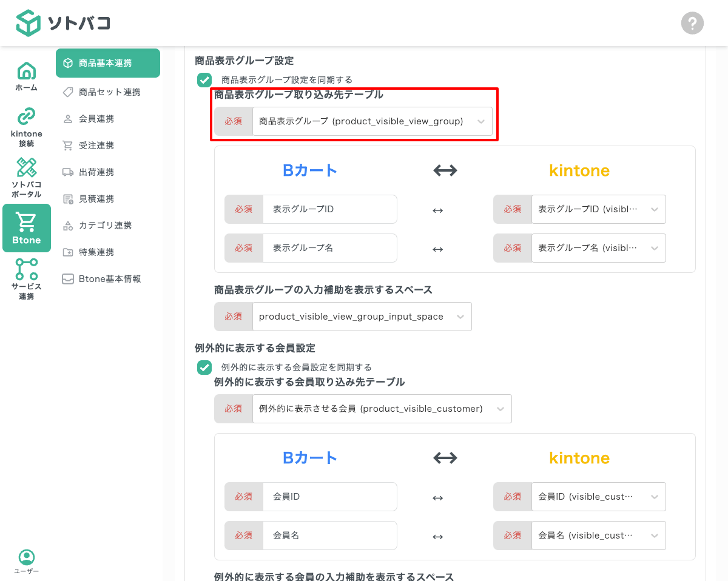728x581 pixels.
Task: Disable 例外的に表示する会員設定を同期する
Action: (204, 367)
